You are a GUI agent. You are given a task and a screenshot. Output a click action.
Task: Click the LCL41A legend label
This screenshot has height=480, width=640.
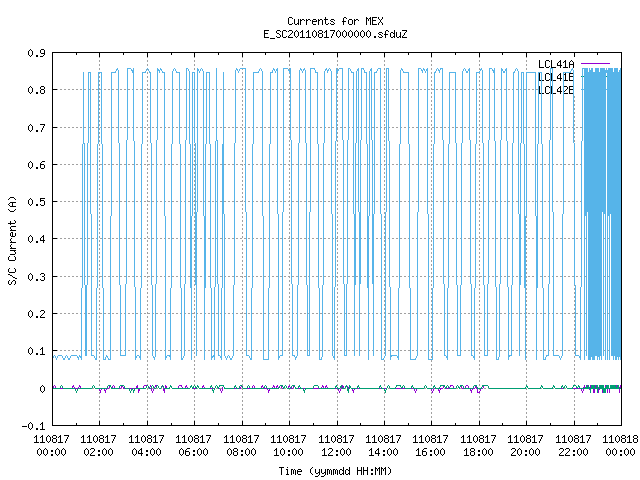556,64
